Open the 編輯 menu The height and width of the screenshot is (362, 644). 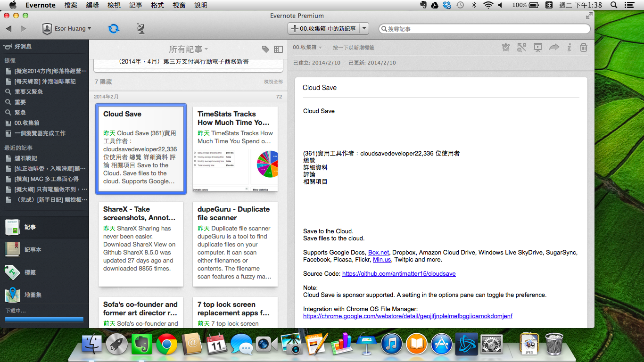click(92, 5)
